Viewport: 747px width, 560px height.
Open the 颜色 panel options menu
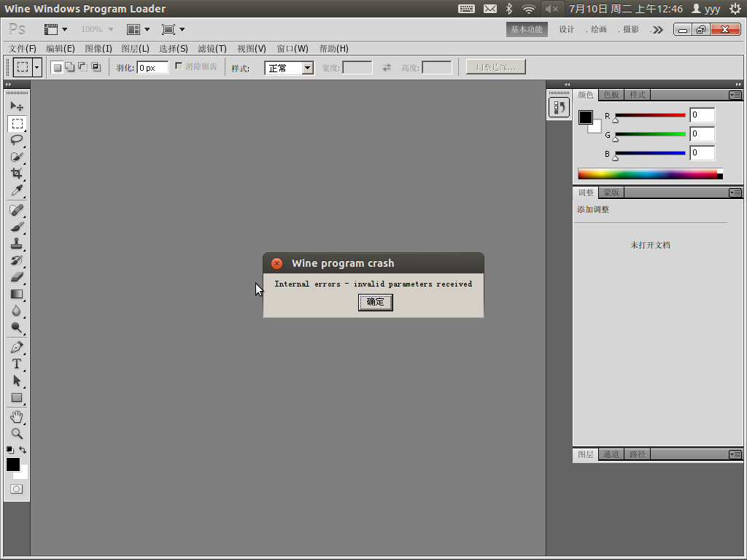735,96
